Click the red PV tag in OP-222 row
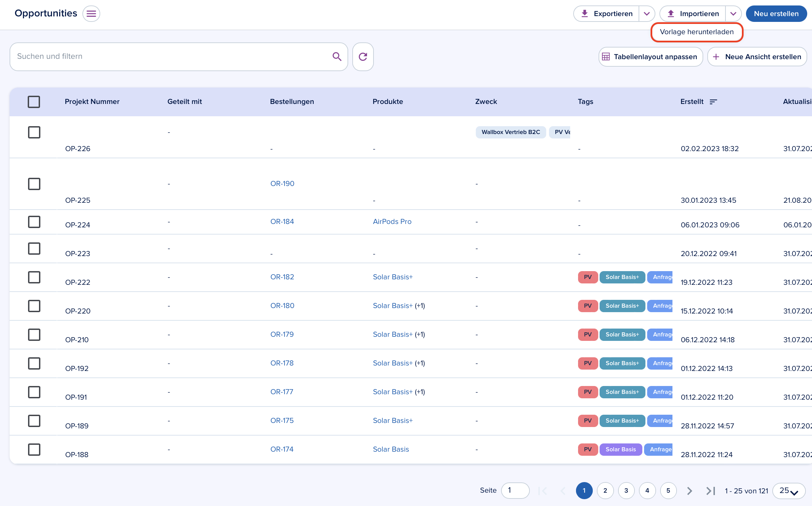The height and width of the screenshot is (506, 812). coord(588,277)
